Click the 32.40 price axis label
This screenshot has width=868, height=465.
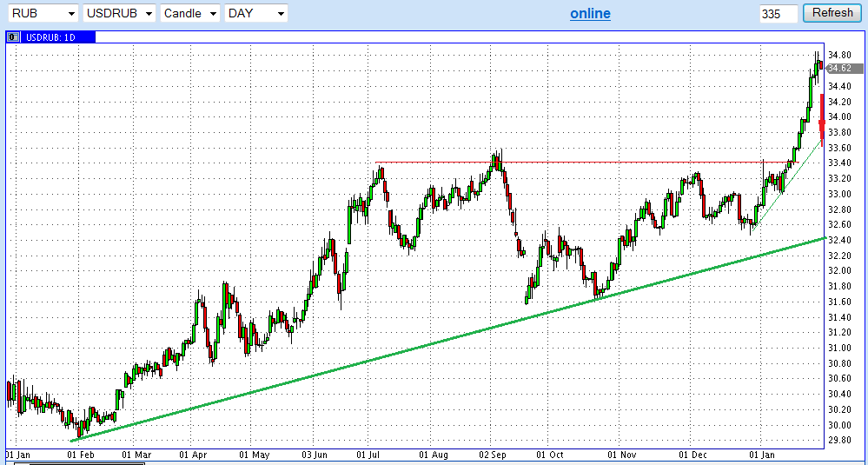[x=838, y=240]
